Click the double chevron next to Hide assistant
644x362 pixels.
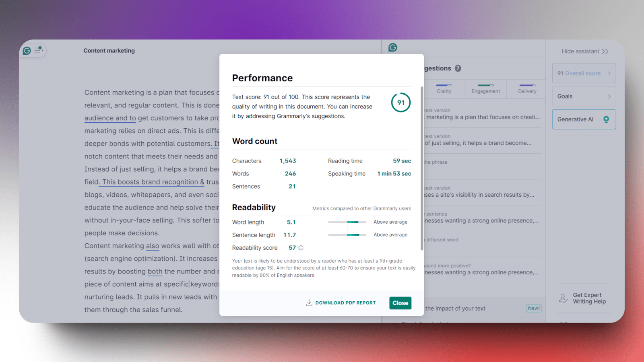click(x=605, y=51)
